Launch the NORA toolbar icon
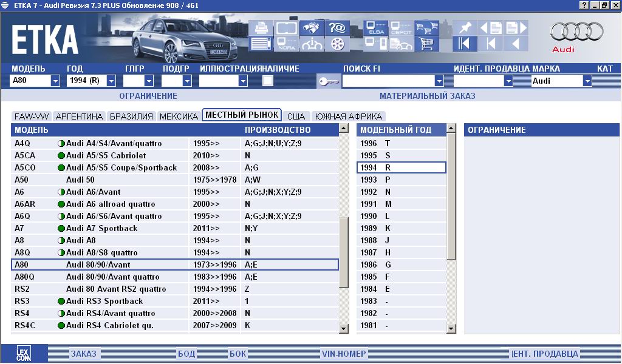This screenshot has width=622, height=364. tap(287, 43)
